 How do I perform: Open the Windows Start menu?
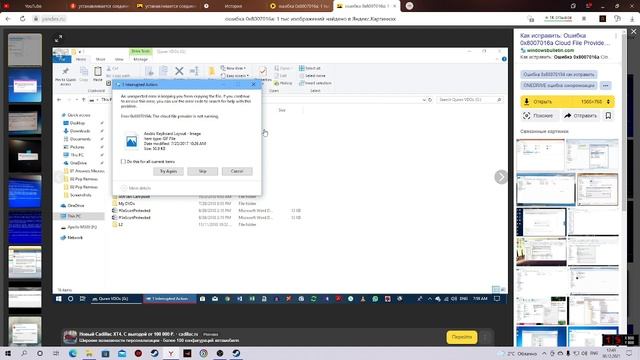(8, 353)
